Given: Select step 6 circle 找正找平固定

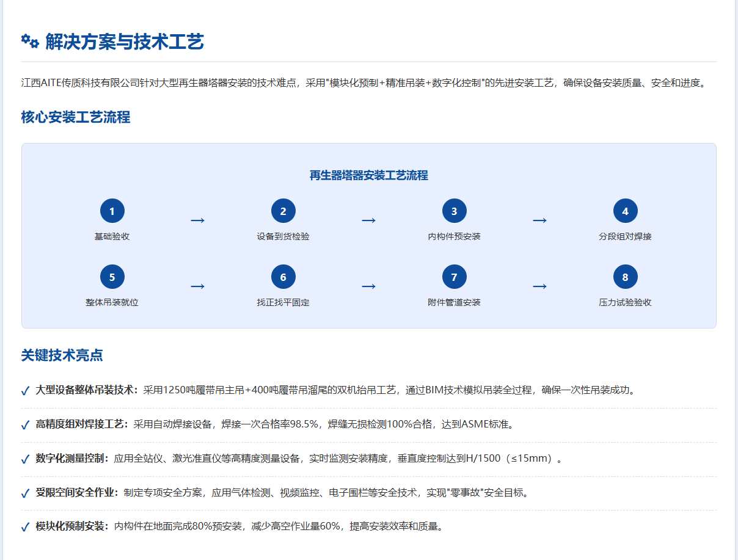Looking at the screenshot, I should 283,277.
